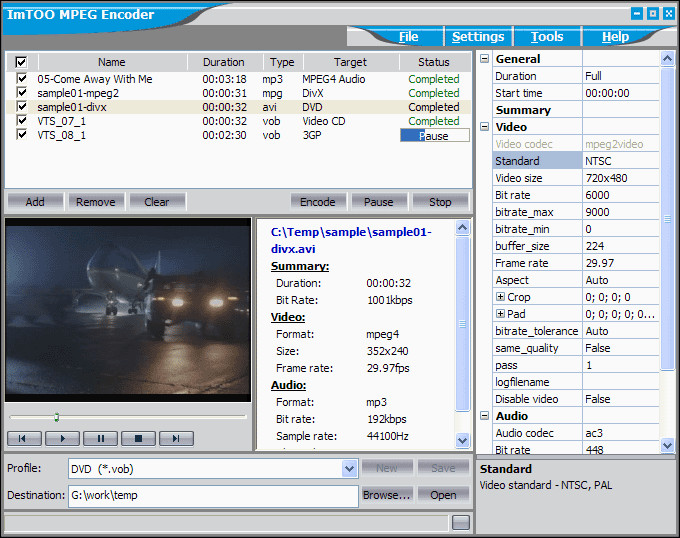Open the Tools menu
This screenshot has width=680, height=538.
click(547, 37)
